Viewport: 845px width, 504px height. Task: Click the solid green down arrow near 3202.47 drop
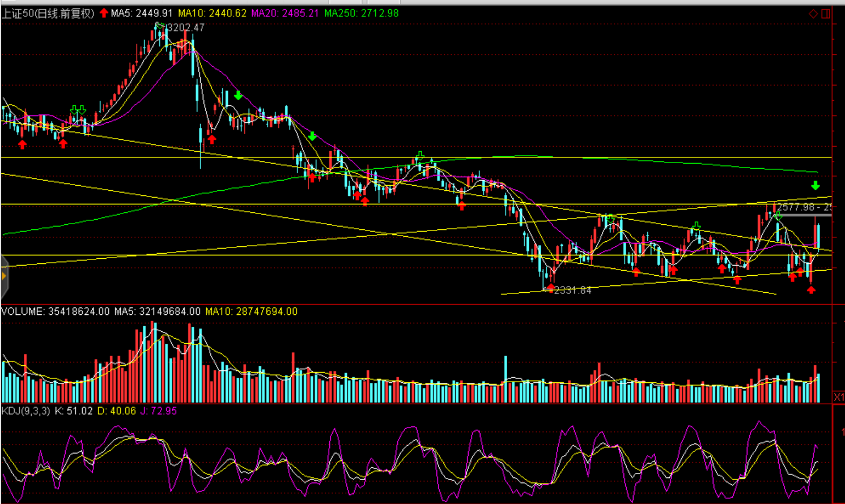click(238, 95)
